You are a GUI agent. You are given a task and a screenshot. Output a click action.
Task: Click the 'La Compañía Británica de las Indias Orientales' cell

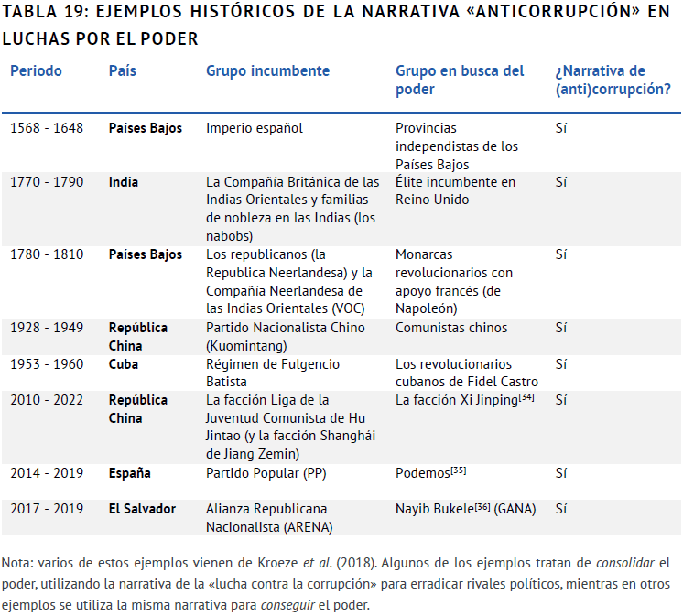(293, 209)
